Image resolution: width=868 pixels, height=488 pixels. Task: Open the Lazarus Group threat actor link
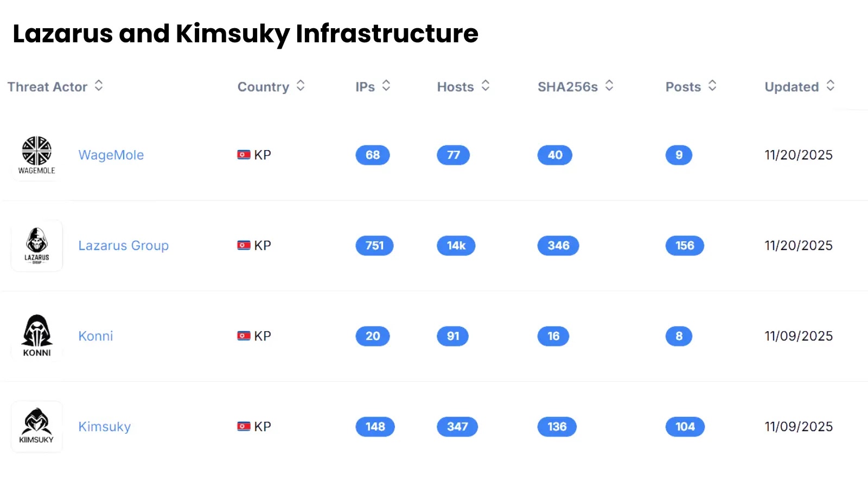pyautogui.click(x=123, y=245)
